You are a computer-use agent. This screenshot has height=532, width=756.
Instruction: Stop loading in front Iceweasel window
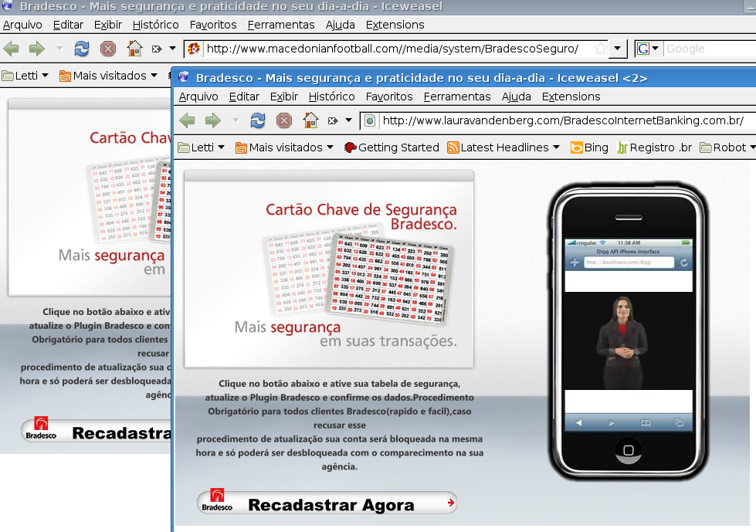(284, 120)
